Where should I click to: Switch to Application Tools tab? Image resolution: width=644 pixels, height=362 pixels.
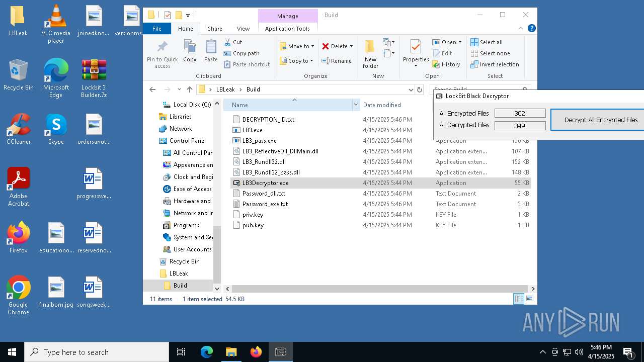pyautogui.click(x=287, y=29)
